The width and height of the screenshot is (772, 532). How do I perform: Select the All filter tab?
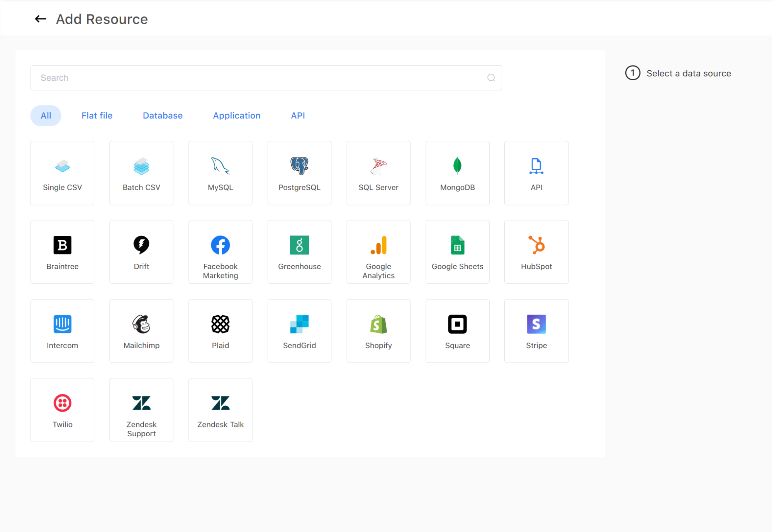click(x=46, y=115)
